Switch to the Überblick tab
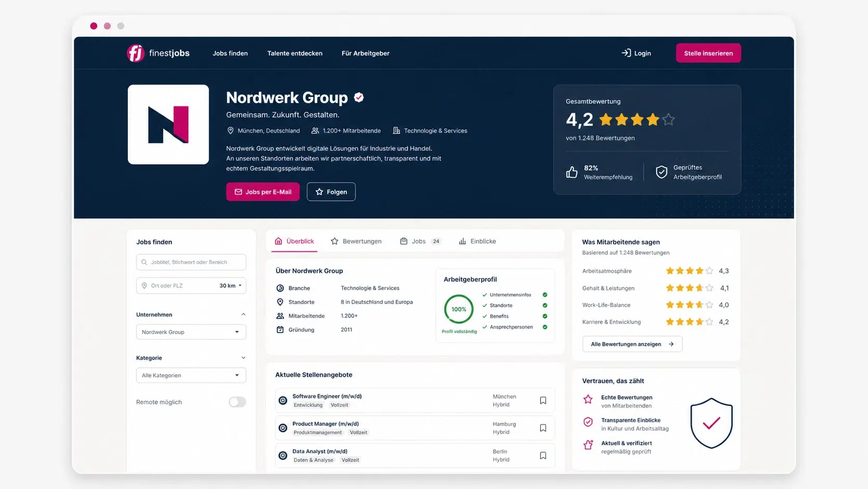 click(294, 241)
